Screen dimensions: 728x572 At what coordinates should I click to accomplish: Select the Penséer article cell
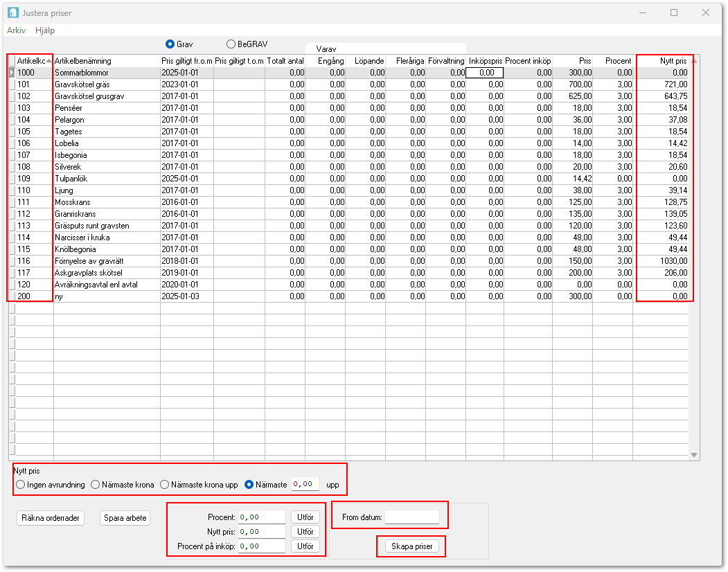(107, 108)
